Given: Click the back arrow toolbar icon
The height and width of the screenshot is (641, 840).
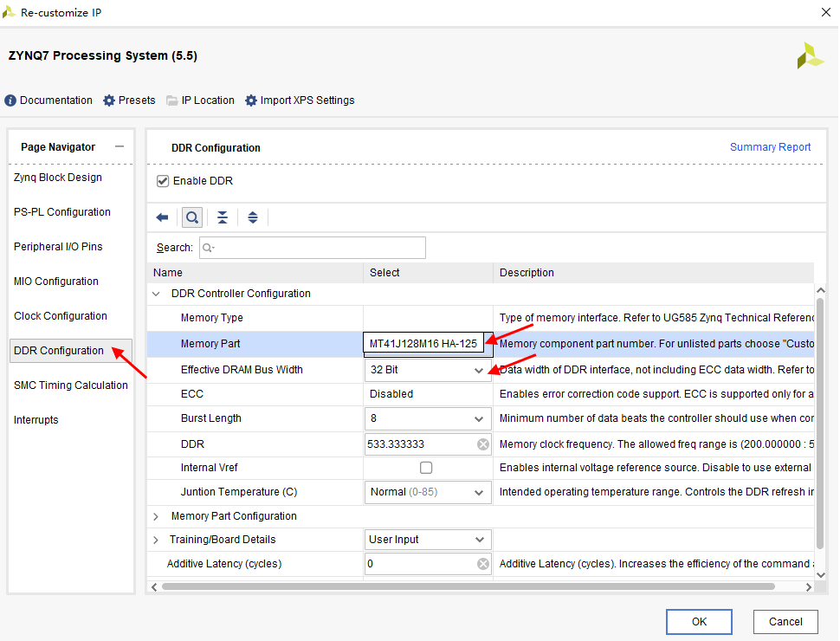Looking at the screenshot, I should (162, 217).
